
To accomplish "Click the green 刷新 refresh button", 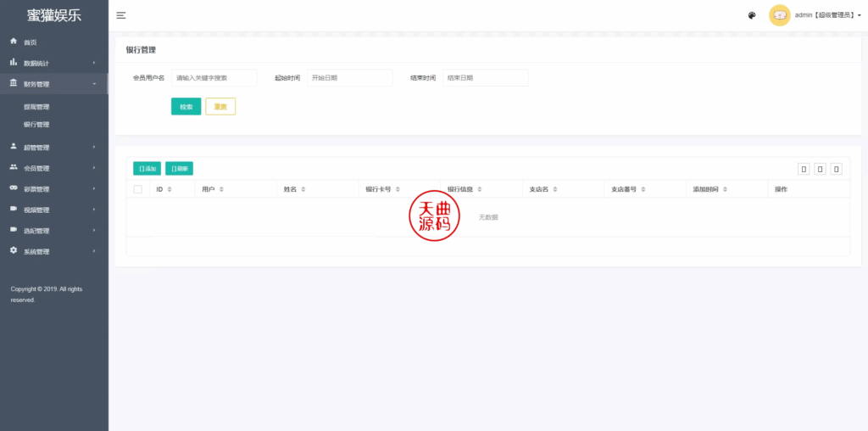I will coord(180,168).
